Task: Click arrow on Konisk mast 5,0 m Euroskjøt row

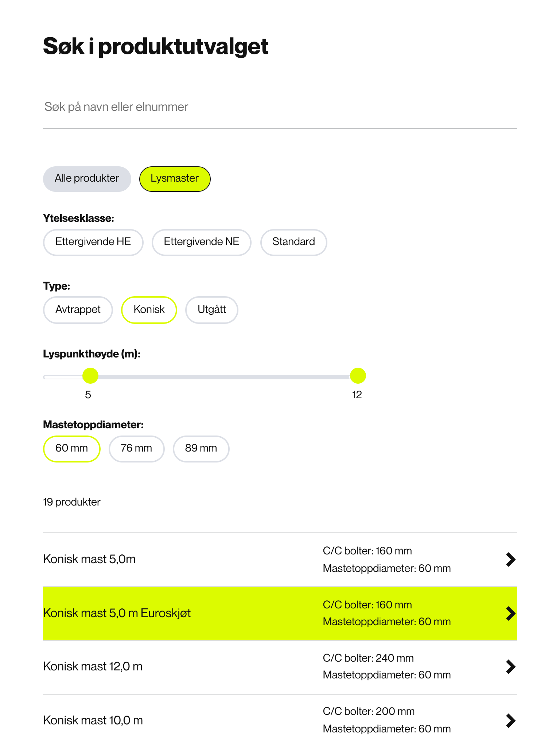Action: (511, 614)
